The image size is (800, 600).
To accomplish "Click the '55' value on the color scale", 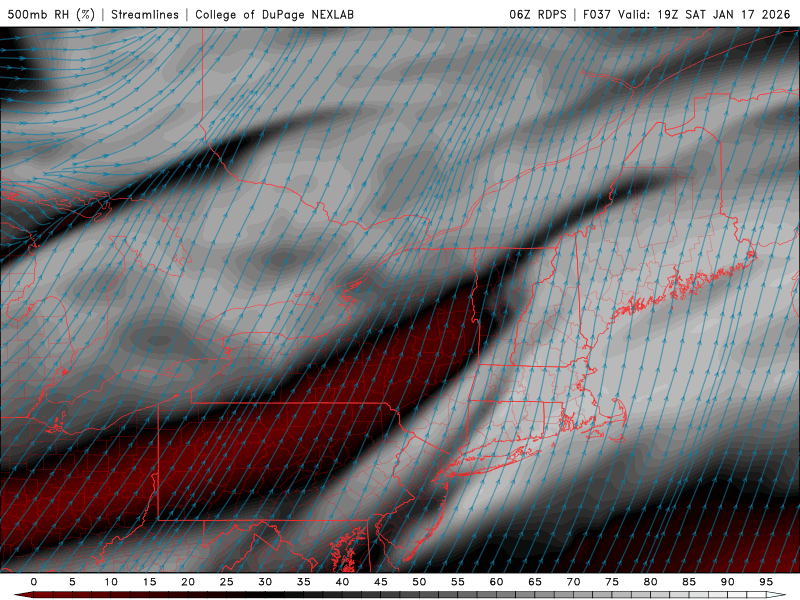I will [x=458, y=582].
